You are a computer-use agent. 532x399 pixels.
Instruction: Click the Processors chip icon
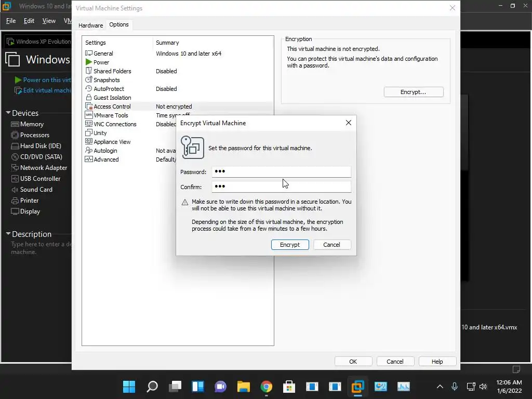point(15,135)
